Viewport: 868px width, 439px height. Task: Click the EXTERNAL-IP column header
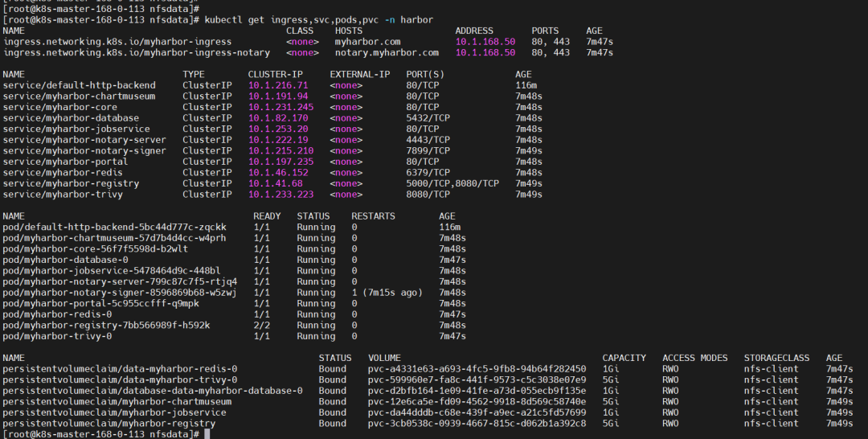359,74
